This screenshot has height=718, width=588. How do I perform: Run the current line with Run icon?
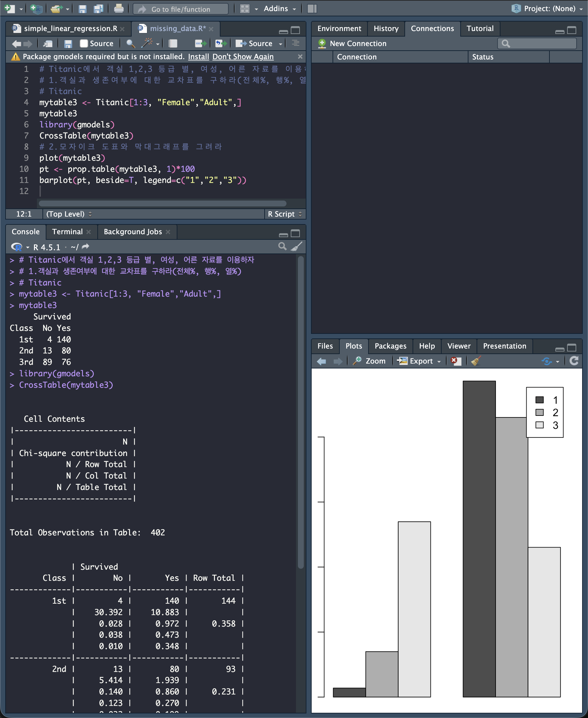201,43
